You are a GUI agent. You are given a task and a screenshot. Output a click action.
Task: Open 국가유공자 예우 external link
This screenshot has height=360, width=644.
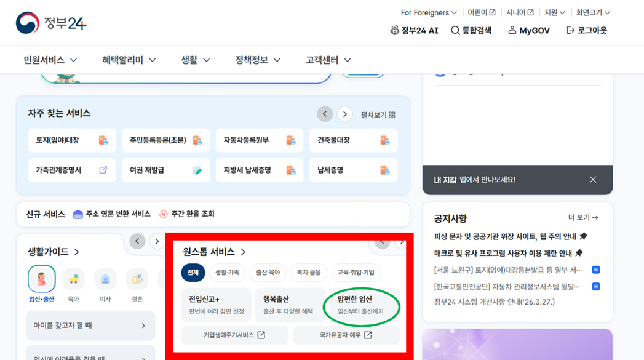[346, 335]
